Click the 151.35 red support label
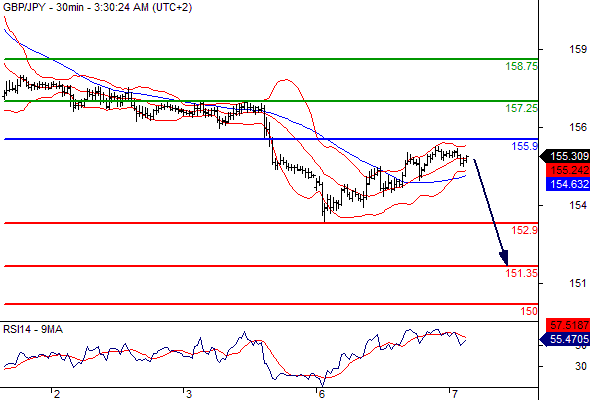 [x=521, y=273]
